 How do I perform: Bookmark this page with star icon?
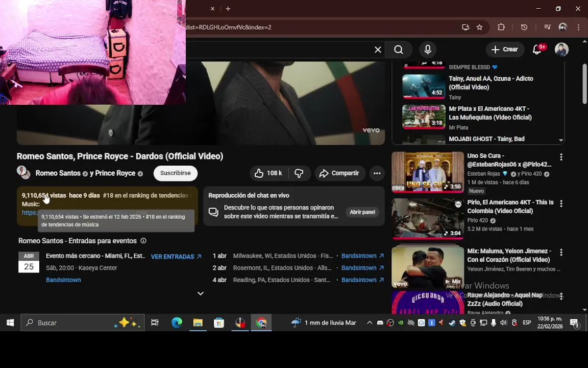coord(479,27)
